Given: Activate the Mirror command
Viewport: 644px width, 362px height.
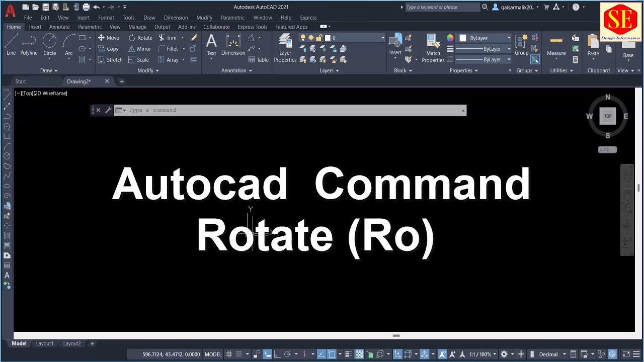Looking at the screenshot, I should pos(139,49).
